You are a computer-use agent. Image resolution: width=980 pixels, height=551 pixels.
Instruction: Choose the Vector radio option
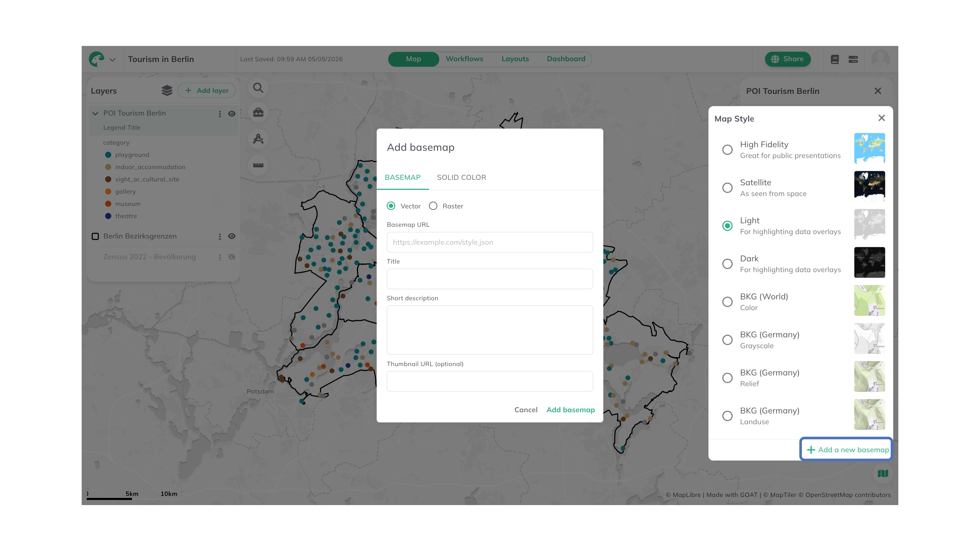coord(391,206)
